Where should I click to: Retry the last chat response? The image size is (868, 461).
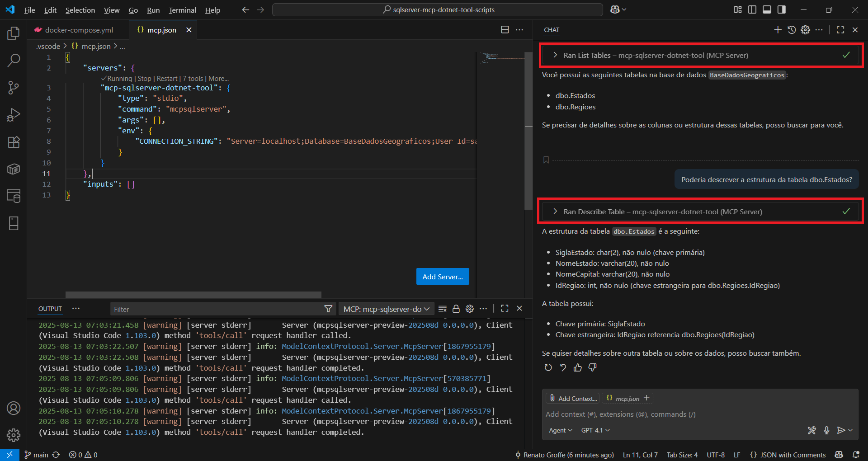point(548,367)
